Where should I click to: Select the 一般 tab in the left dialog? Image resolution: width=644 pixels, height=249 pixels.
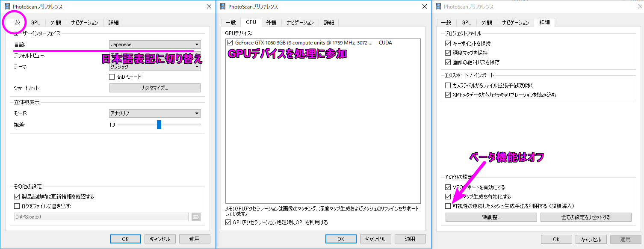(15, 22)
